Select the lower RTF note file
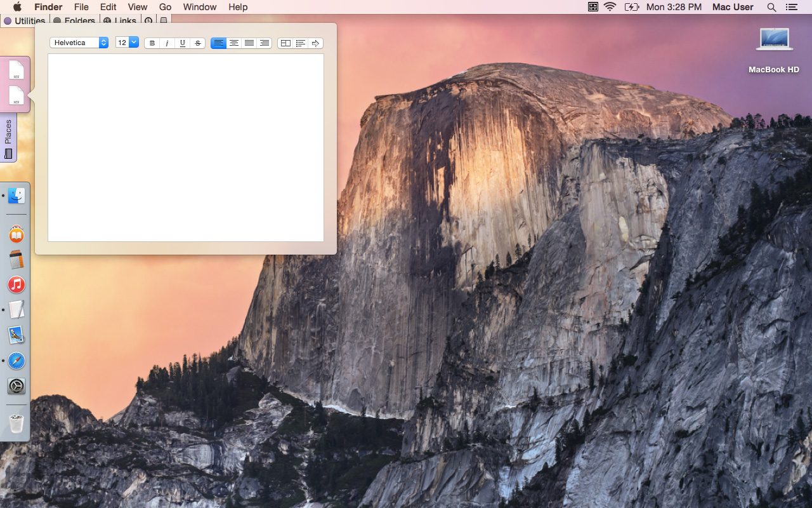The height and width of the screenshot is (508, 812). 16,95
